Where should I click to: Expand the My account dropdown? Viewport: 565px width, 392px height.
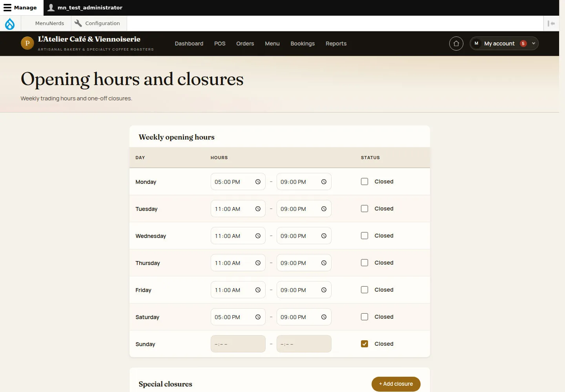[x=504, y=44]
